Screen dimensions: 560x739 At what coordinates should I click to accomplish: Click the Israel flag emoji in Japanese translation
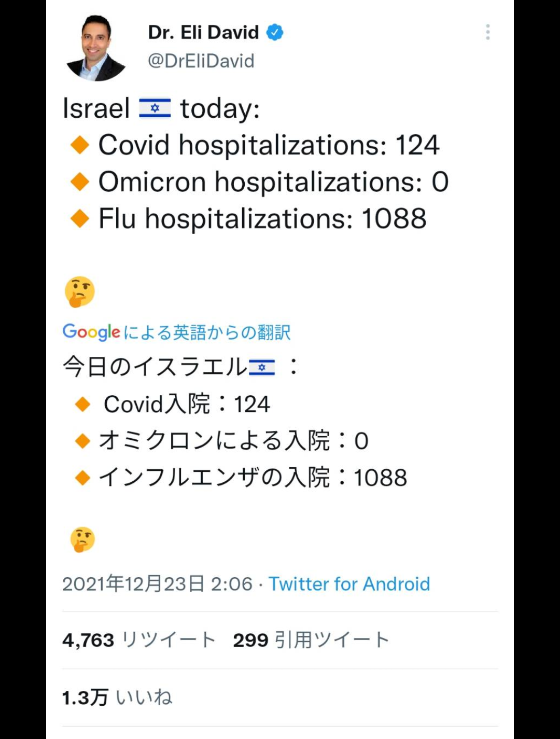[x=262, y=367]
